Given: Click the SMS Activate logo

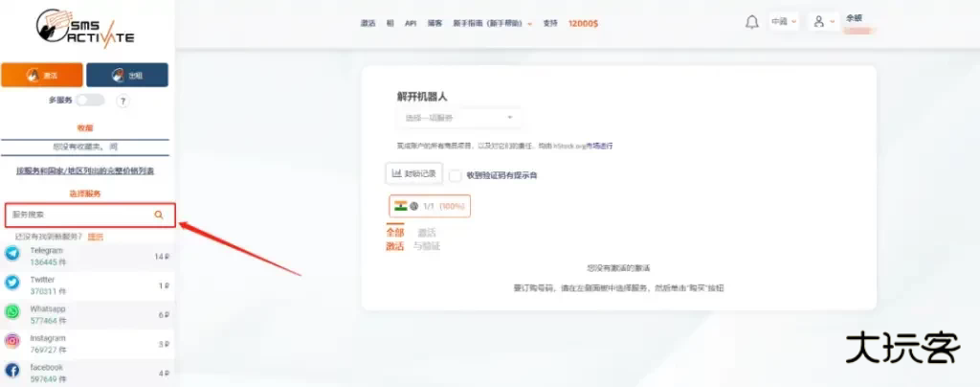Looking at the screenshot, I should pos(84,27).
